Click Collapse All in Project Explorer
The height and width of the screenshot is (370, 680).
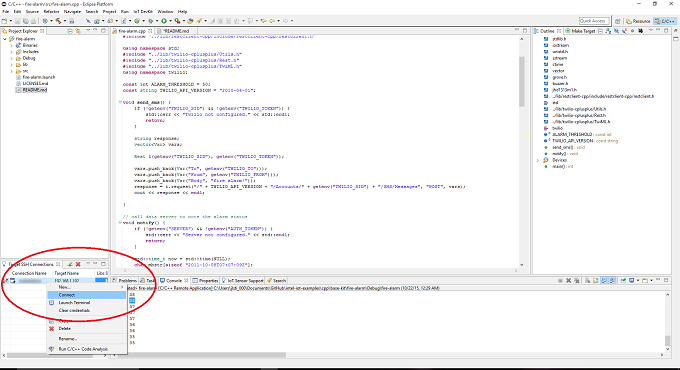click(x=70, y=31)
